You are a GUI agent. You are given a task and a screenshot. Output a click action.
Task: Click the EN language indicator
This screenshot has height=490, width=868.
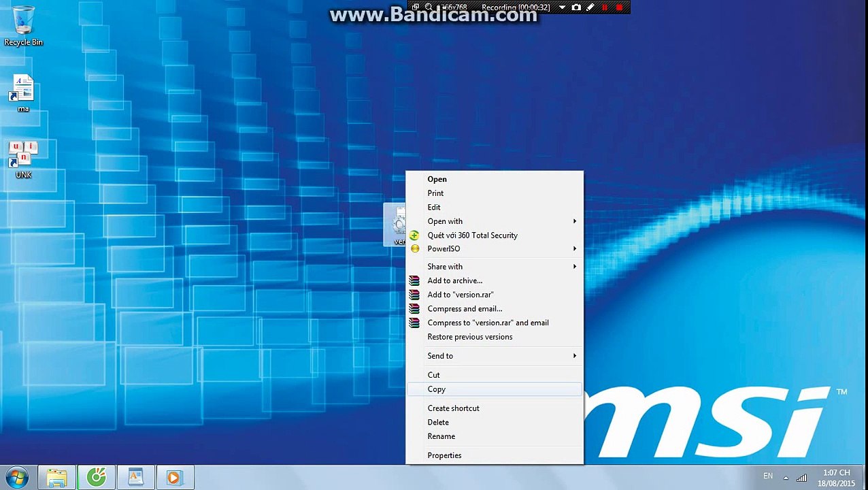pyautogui.click(x=768, y=476)
